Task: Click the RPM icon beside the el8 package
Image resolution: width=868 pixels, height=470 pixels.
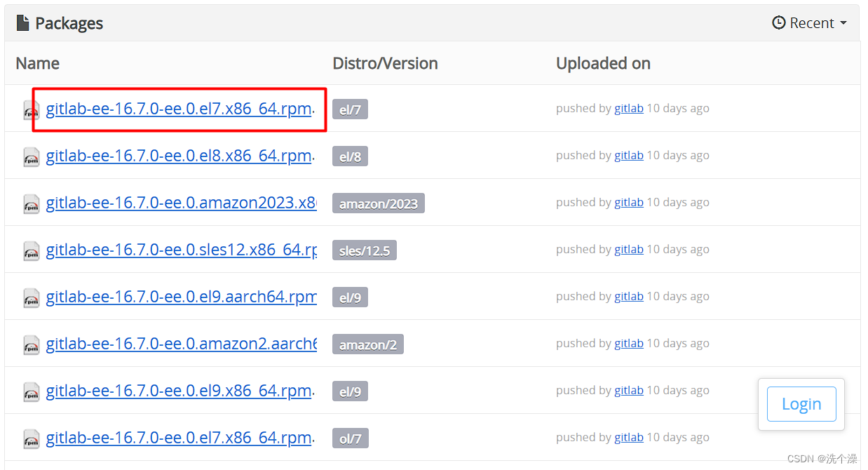Action: (x=30, y=157)
